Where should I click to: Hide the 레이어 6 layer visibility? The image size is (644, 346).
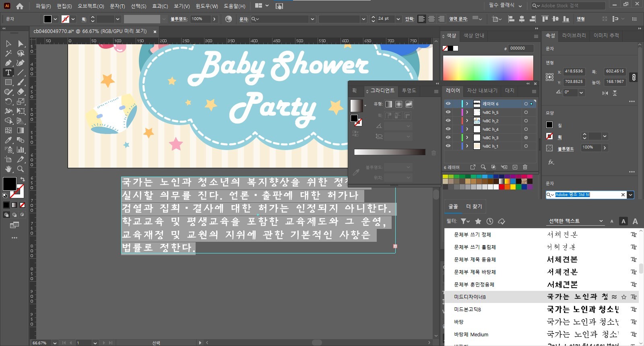point(448,104)
